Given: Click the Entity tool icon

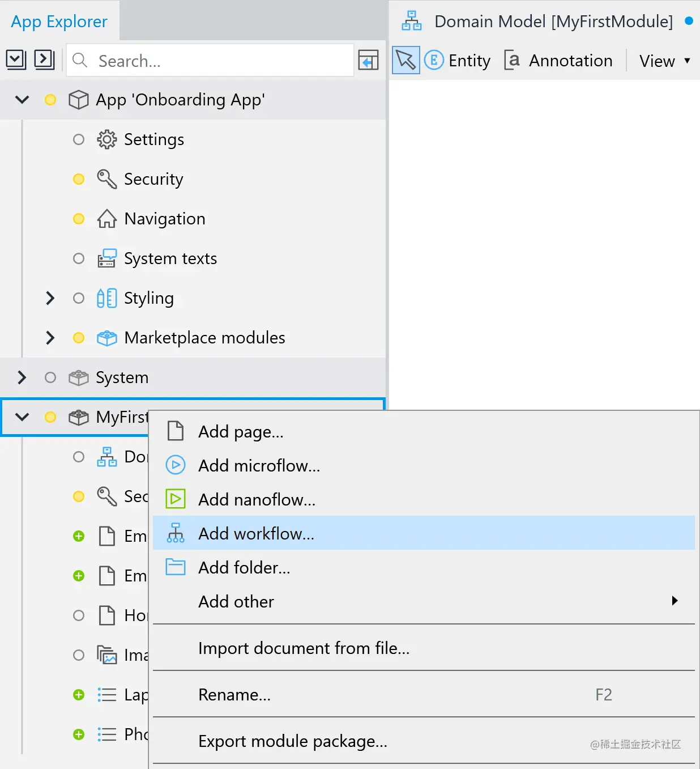Looking at the screenshot, I should (434, 60).
